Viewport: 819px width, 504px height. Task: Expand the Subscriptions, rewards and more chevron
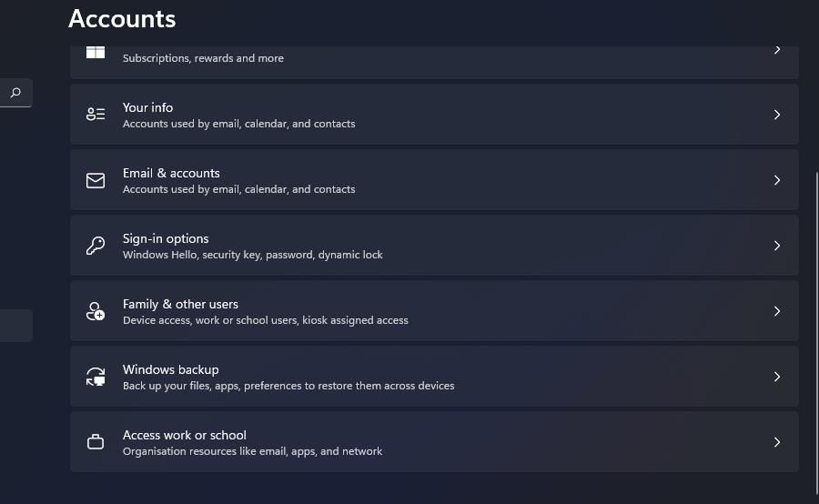(777, 50)
